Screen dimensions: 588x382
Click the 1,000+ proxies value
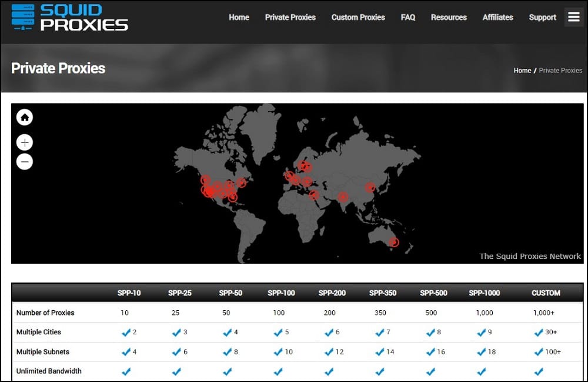pyautogui.click(x=544, y=313)
